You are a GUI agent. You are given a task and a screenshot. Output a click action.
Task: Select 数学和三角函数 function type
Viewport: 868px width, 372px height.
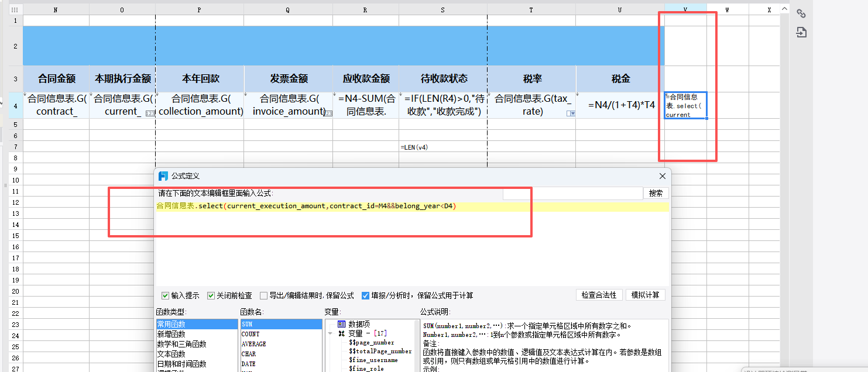tap(196, 344)
